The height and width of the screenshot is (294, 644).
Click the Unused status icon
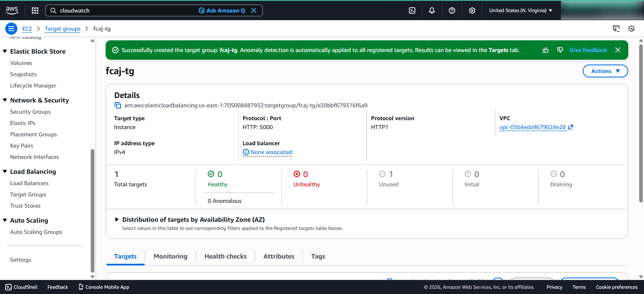click(382, 174)
